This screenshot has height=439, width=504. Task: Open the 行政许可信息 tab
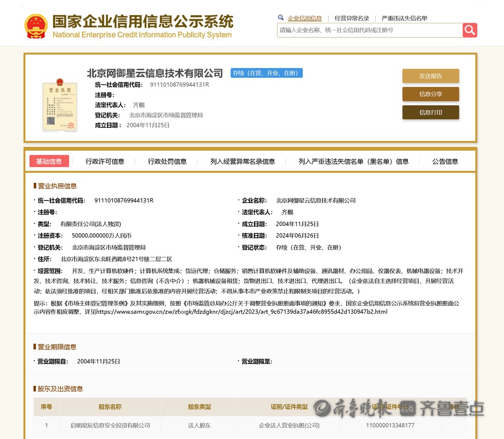pyautogui.click(x=105, y=161)
